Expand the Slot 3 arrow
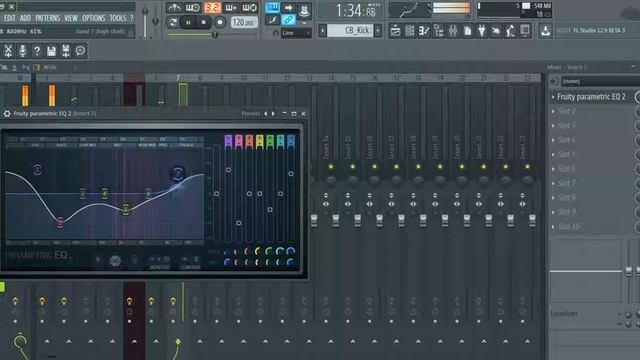This screenshot has width=640, height=360. 553,125
